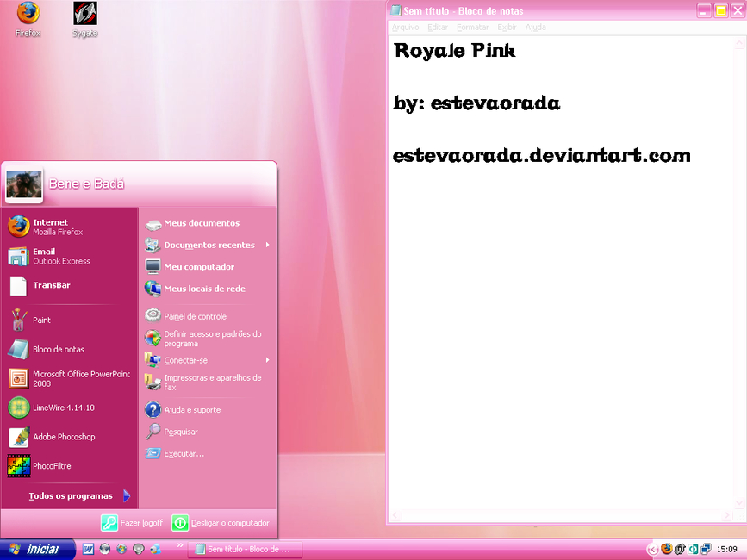The width and height of the screenshot is (747, 560).
Task: Click the speech bubble Quick Launch icon
Action: [138, 549]
